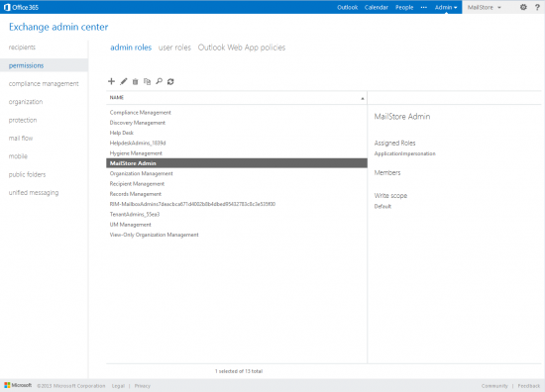Viewport: 545px width, 392px height.
Task: Open the MailStore account dropdown
Action: click(x=484, y=7)
